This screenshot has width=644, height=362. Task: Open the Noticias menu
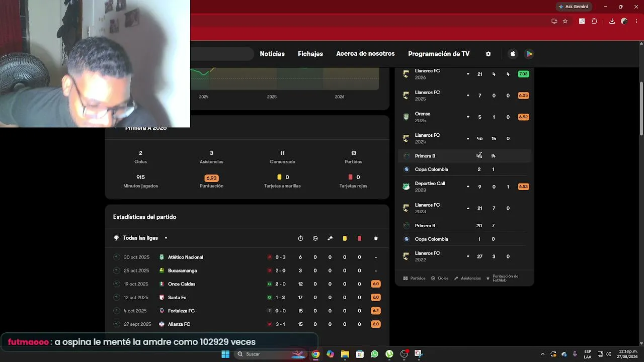pyautogui.click(x=272, y=54)
